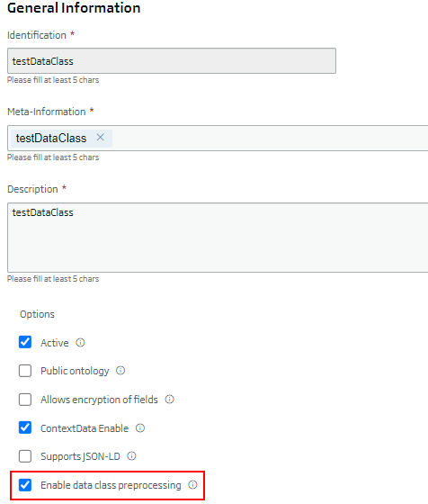Image resolution: width=428 pixels, height=504 pixels.
Task: Click the Public ontology info icon
Action: click(x=120, y=371)
